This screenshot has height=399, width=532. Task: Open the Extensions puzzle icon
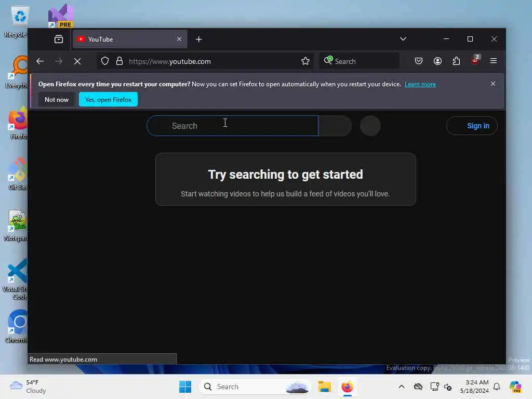[x=456, y=61]
